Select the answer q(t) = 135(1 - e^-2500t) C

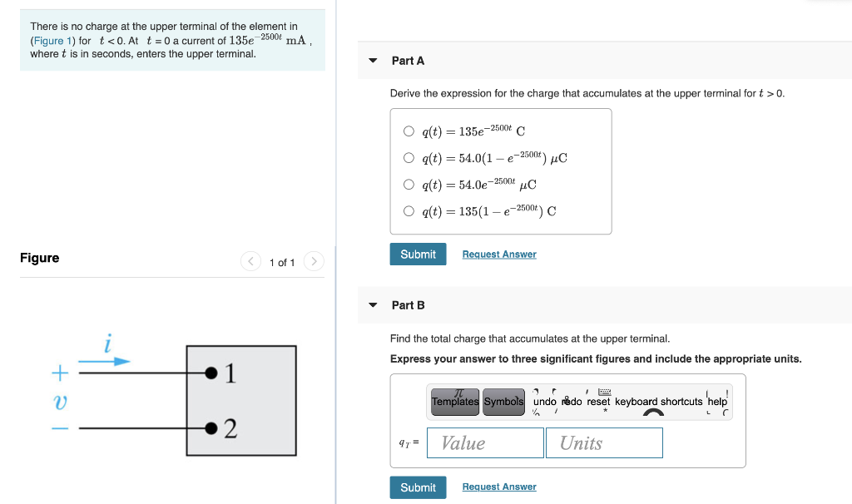409,210
